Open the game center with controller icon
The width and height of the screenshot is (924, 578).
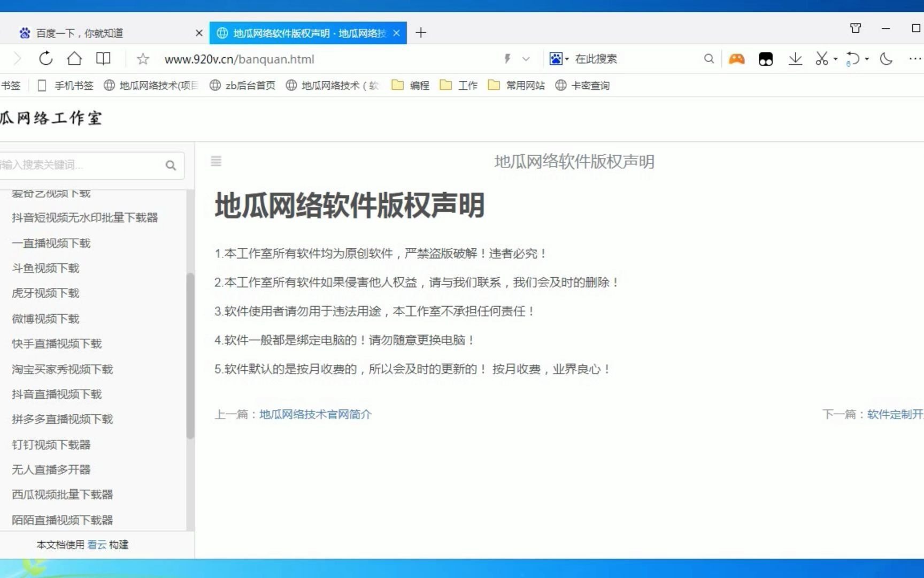click(x=736, y=59)
